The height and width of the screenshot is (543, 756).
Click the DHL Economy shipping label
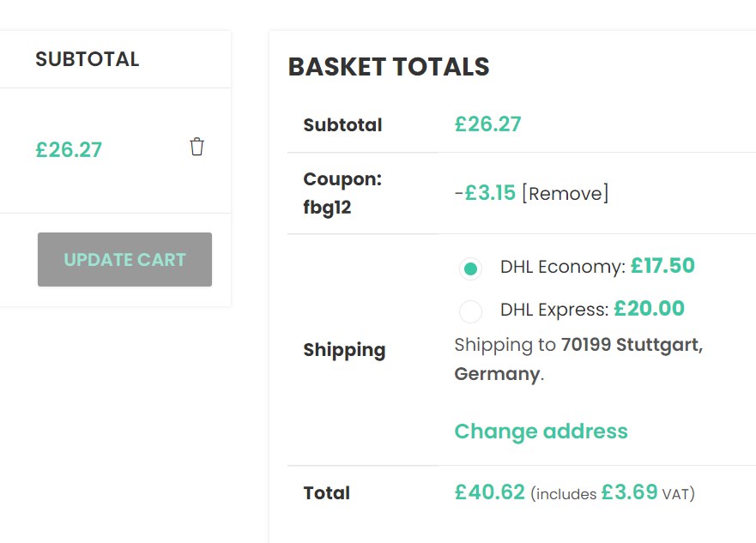[x=562, y=267]
